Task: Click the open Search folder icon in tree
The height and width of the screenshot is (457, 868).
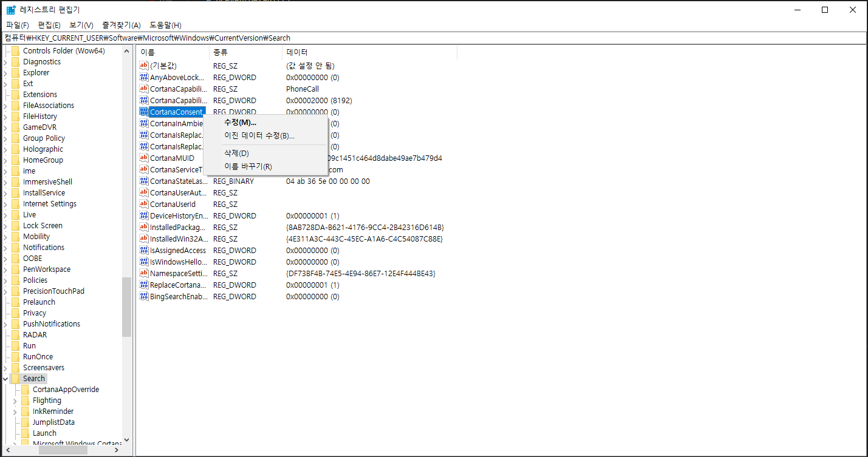Action: (x=16, y=379)
